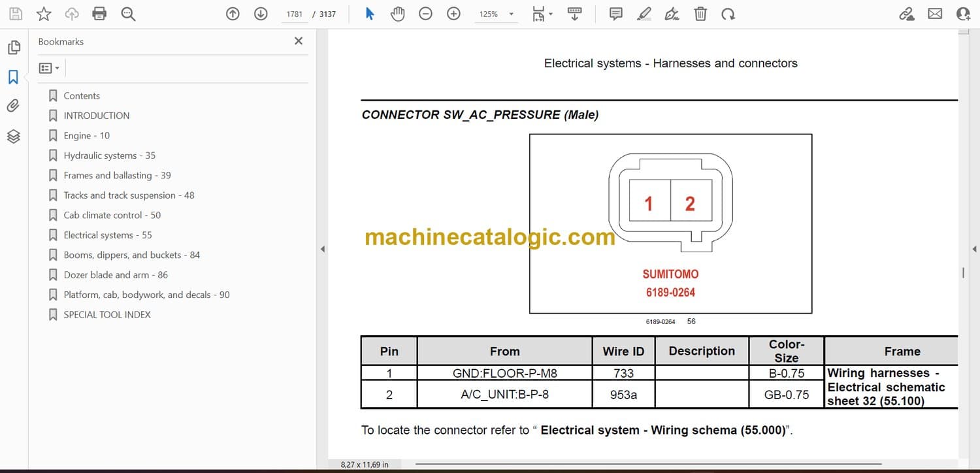The width and height of the screenshot is (980, 473).
Task: Print the document
Action: click(x=99, y=14)
